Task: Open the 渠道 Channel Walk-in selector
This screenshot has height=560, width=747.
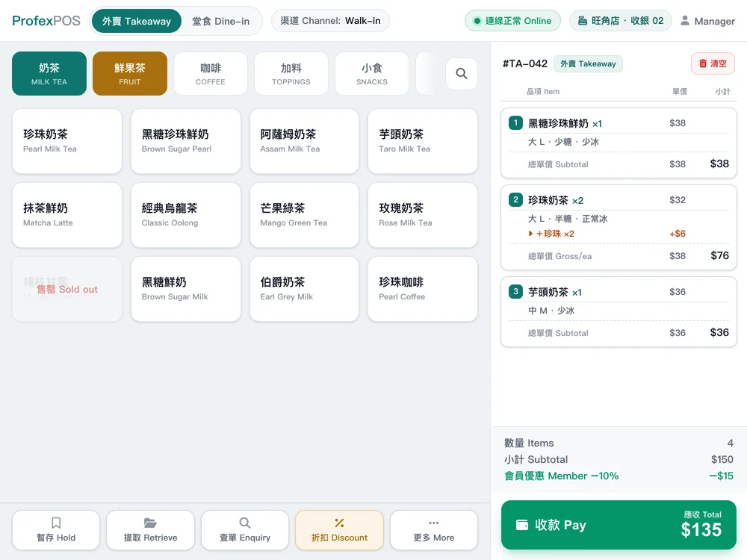Action: (x=330, y=20)
